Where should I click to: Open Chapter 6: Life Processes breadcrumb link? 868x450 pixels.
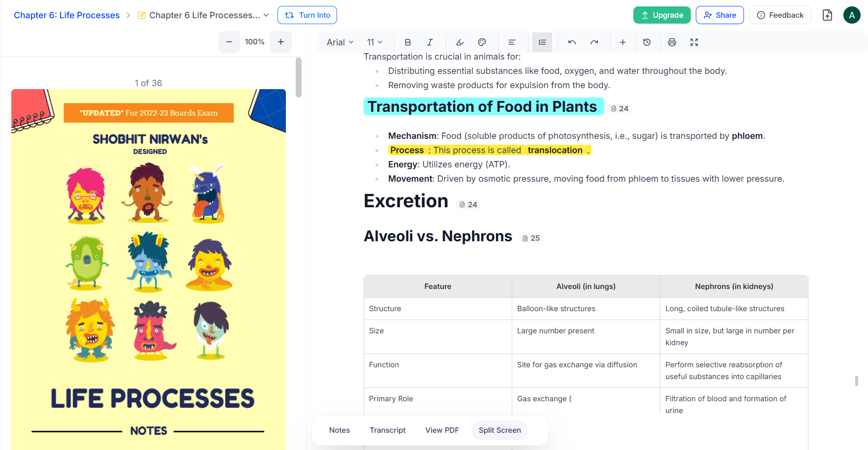coord(66,15)
